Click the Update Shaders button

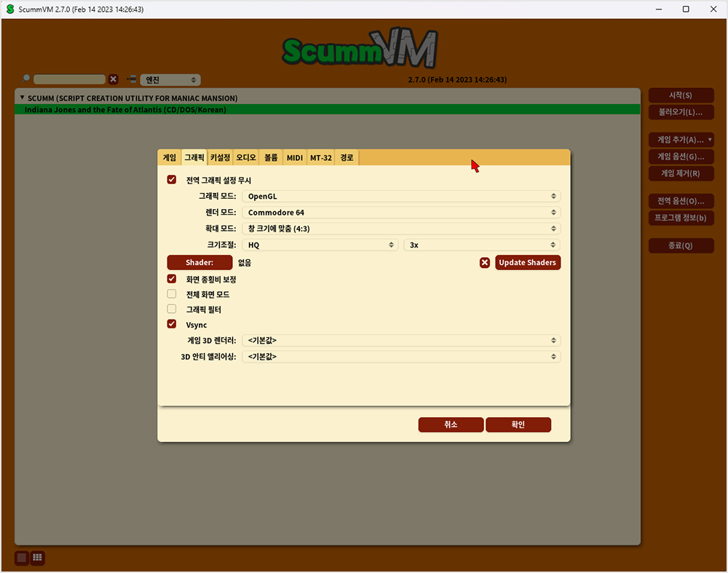(x=527, y=262)
